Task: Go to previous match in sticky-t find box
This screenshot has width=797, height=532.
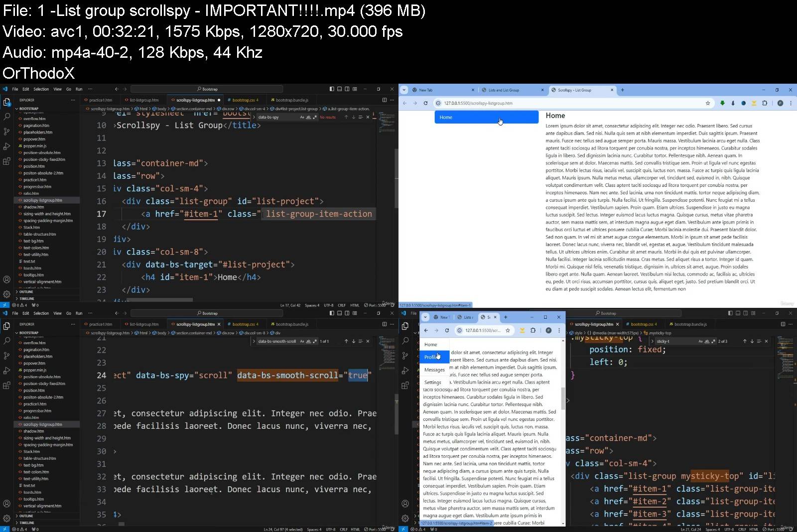Action: [745, 341]
